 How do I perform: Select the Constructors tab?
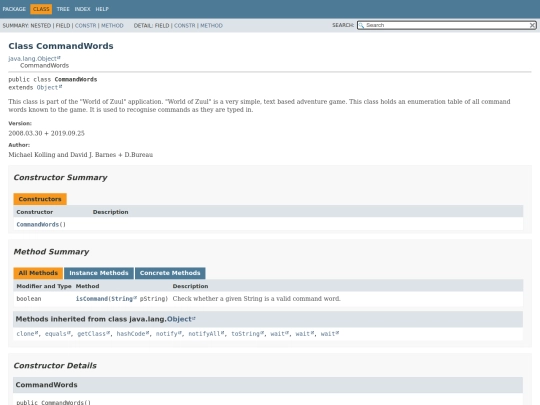[x=40, y=199]
